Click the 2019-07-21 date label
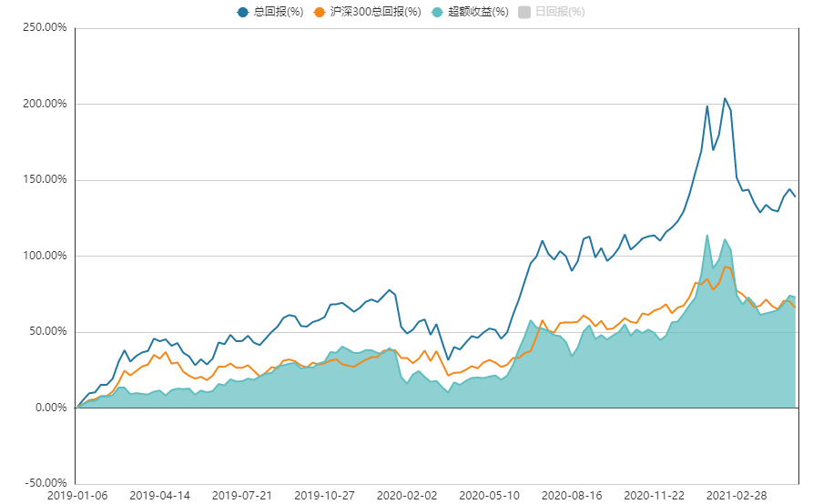This screenshot has width=813, height=504. point(242,496)
